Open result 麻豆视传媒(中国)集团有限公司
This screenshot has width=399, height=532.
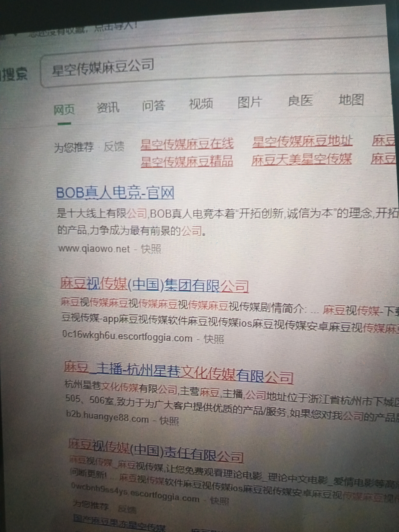point(155,285)
